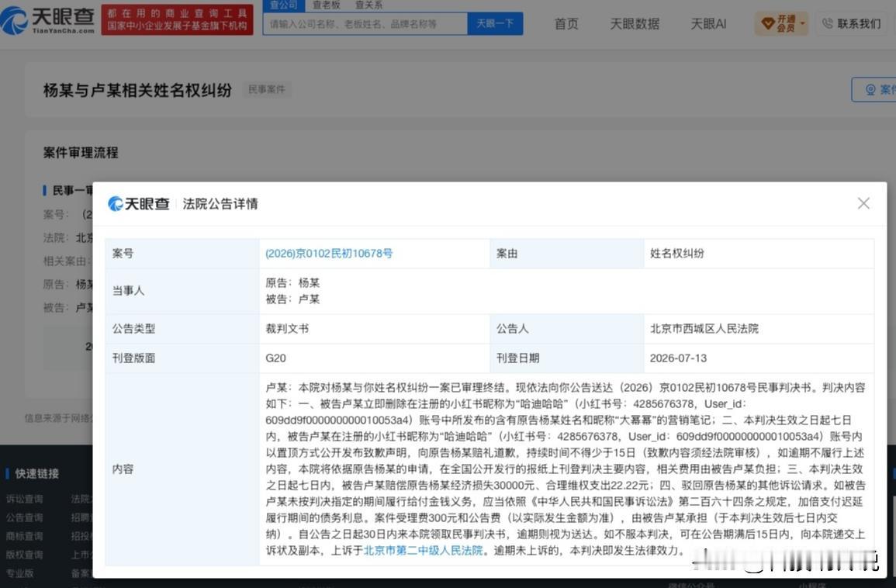Click the diamond VIP icon

[768, 23]
